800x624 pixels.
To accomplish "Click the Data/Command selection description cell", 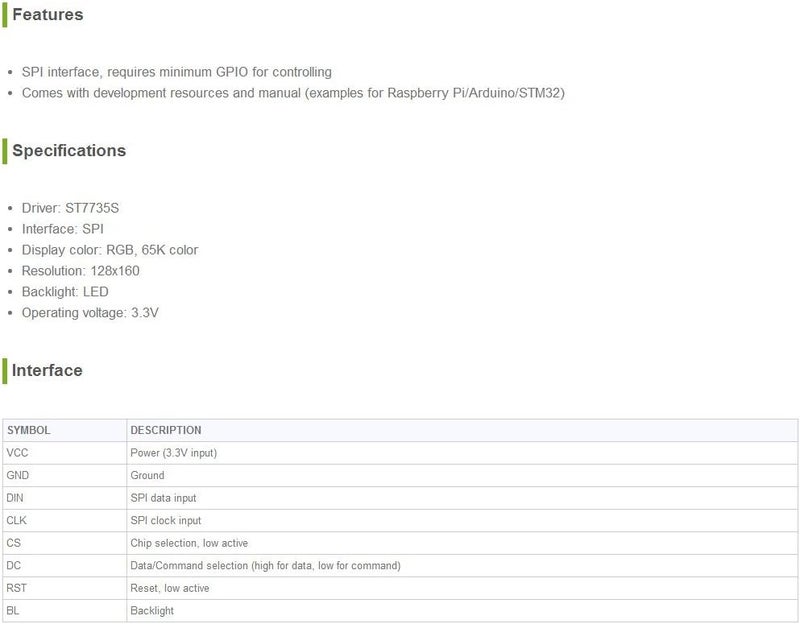I will [265, 566].
